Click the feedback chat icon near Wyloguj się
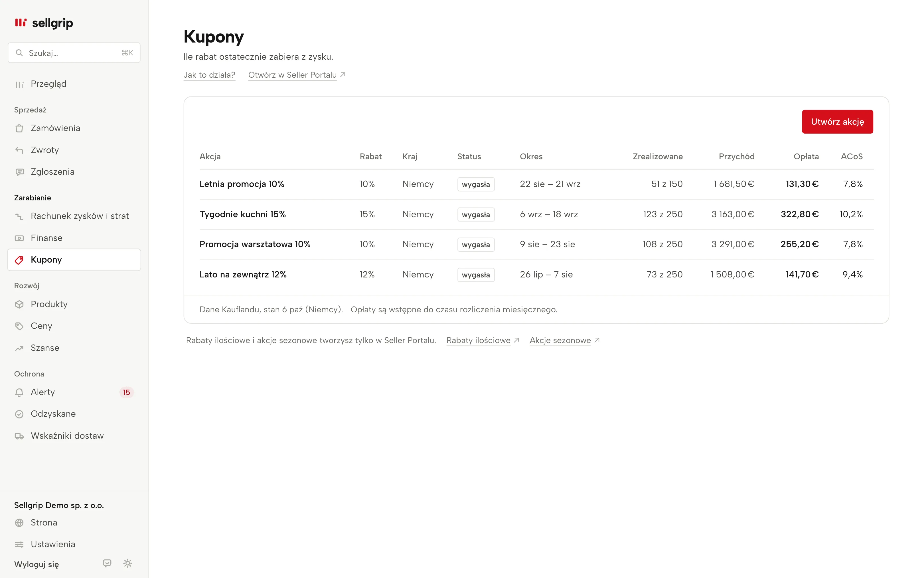 click(x=107, y=563)
